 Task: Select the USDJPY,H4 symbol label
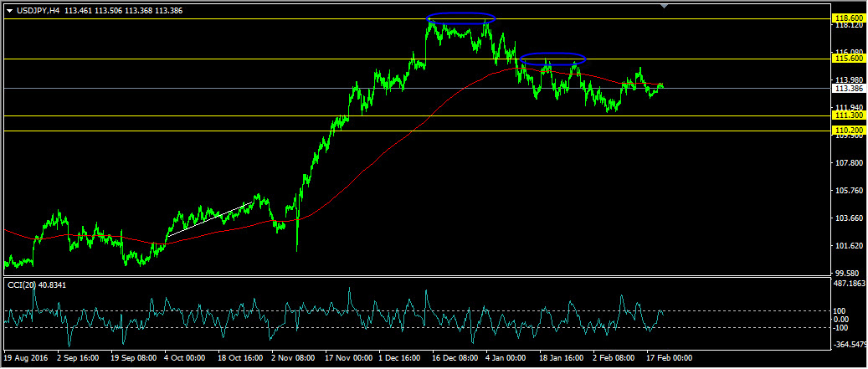tap(37, 11)
